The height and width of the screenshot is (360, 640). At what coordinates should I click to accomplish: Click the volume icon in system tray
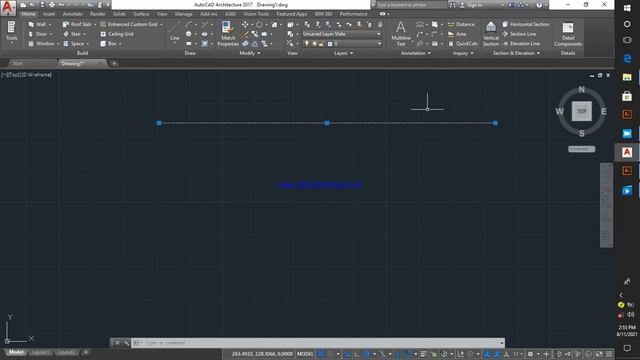point(631,314)
